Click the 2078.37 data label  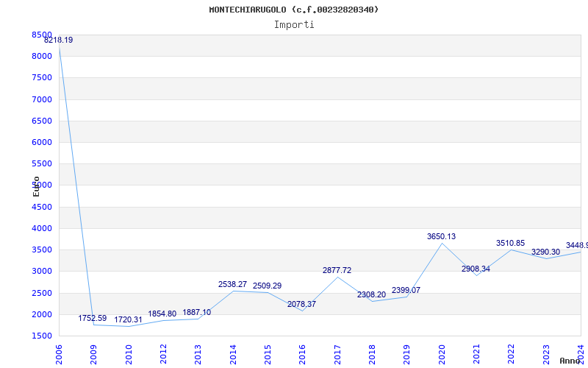(x=301, y=305)
